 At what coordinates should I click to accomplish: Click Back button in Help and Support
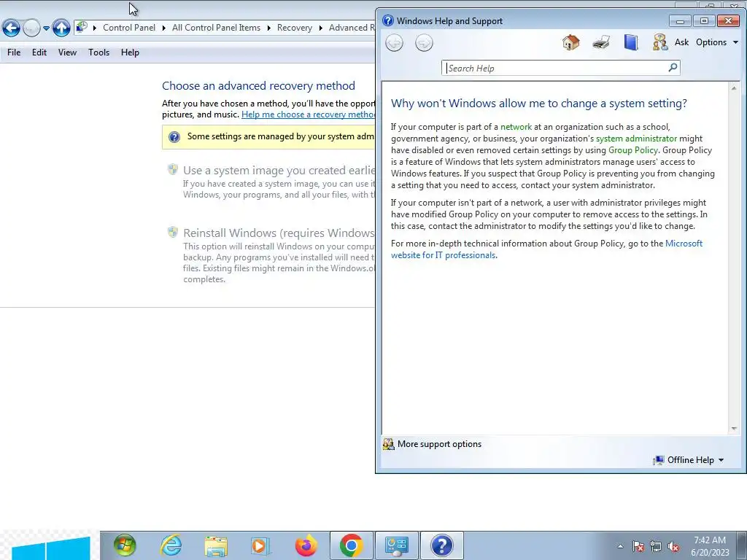click(x=394, y=43)
